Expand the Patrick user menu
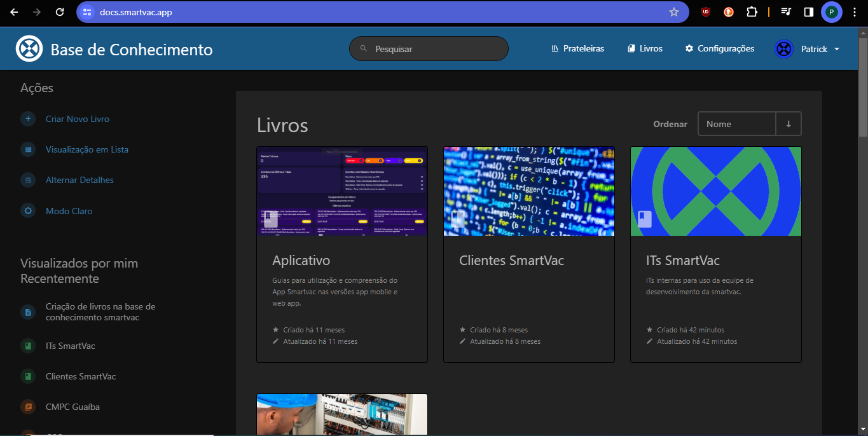The width and height of the screenshot is (868, 436). (x=808, y=49)
